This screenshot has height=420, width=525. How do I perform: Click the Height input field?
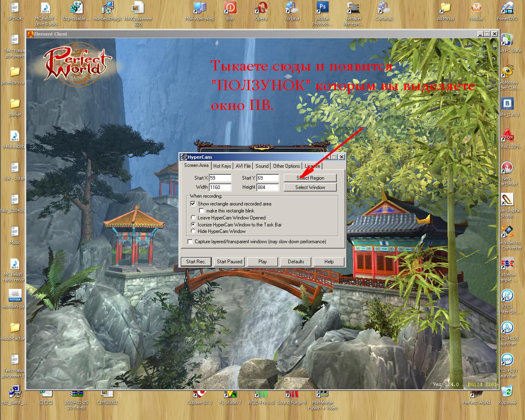coord(268,187)
